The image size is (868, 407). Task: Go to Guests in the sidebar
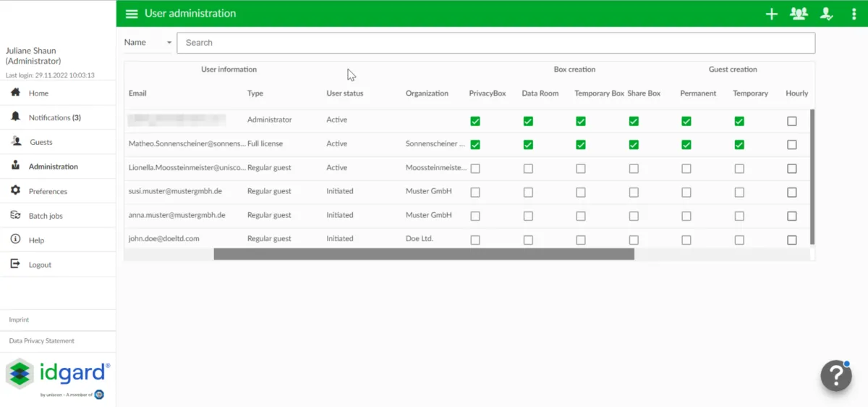(41, 142)
